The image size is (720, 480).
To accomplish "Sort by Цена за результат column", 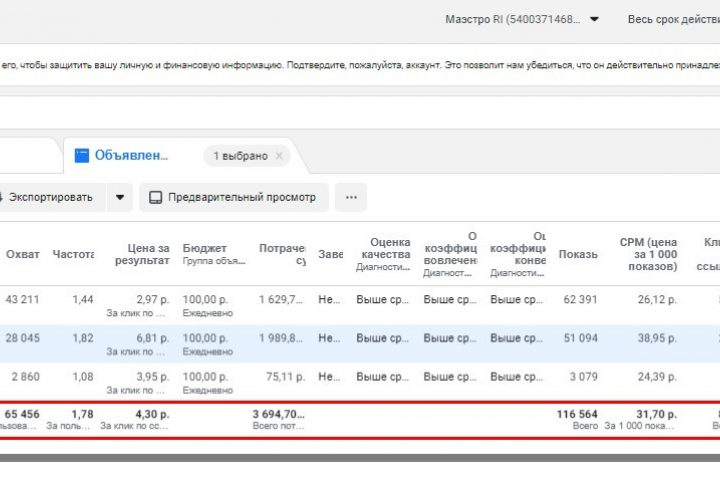I will point(142,254).
